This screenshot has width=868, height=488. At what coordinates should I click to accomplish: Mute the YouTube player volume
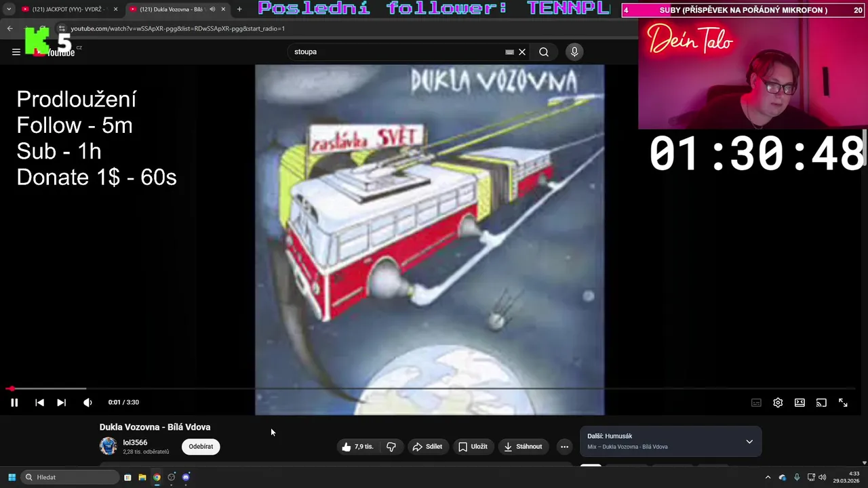87,403
